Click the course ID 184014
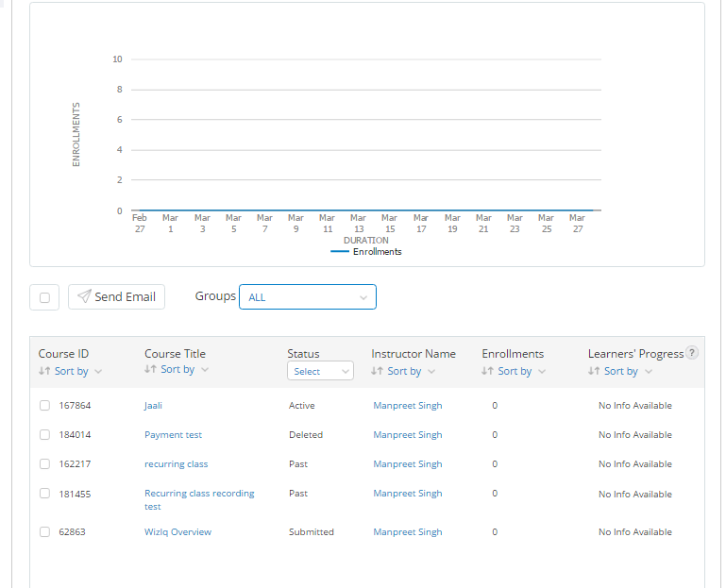 pyautogui.click(x=75, y=435)
